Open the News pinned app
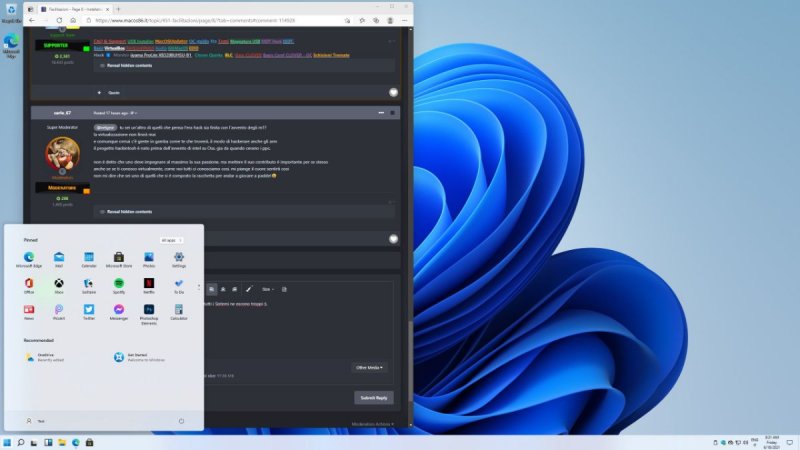The width and height of the screenshot is (800, 450). pos(29,312)
